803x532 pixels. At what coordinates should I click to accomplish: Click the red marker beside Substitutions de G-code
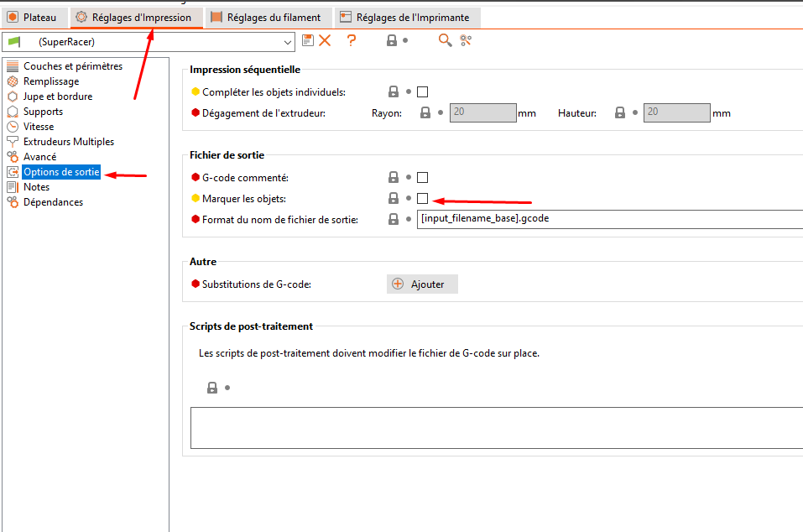coord(196,284)
